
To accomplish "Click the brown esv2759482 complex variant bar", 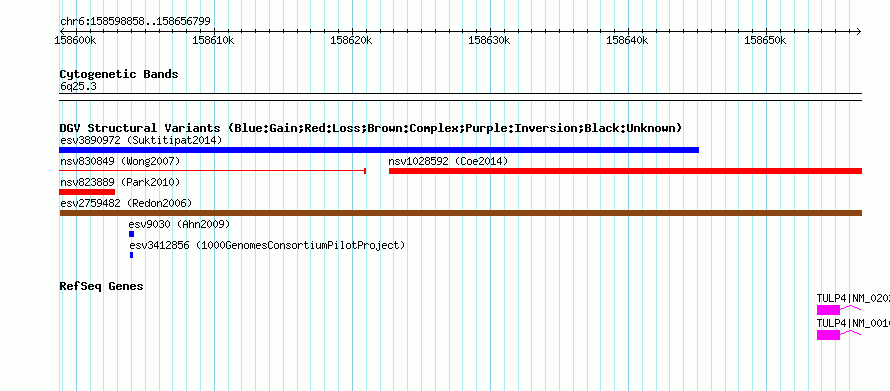I will pos(461,213).
